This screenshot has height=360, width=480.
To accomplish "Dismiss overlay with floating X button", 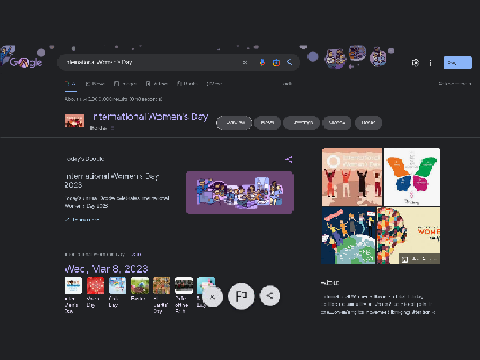I will pos(212,296).
